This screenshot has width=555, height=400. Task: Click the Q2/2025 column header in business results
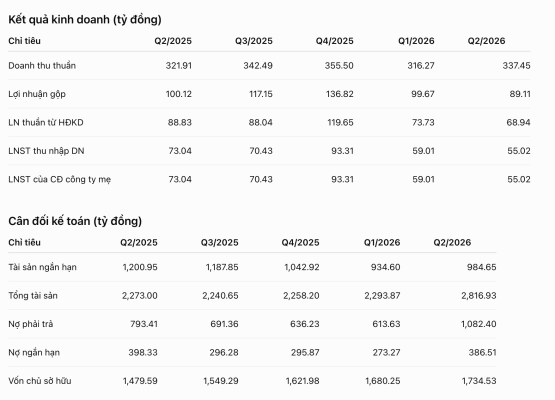point(173,41)
